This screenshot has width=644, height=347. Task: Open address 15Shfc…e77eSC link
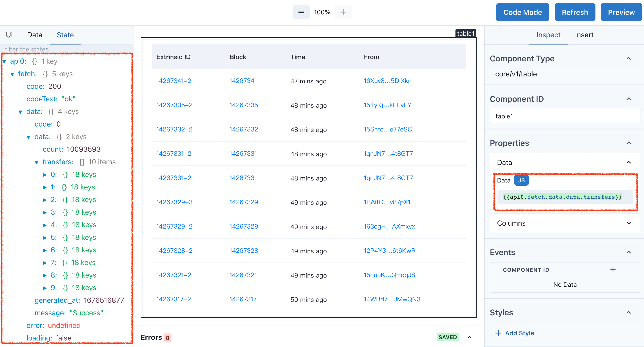(x=388, y=129)
